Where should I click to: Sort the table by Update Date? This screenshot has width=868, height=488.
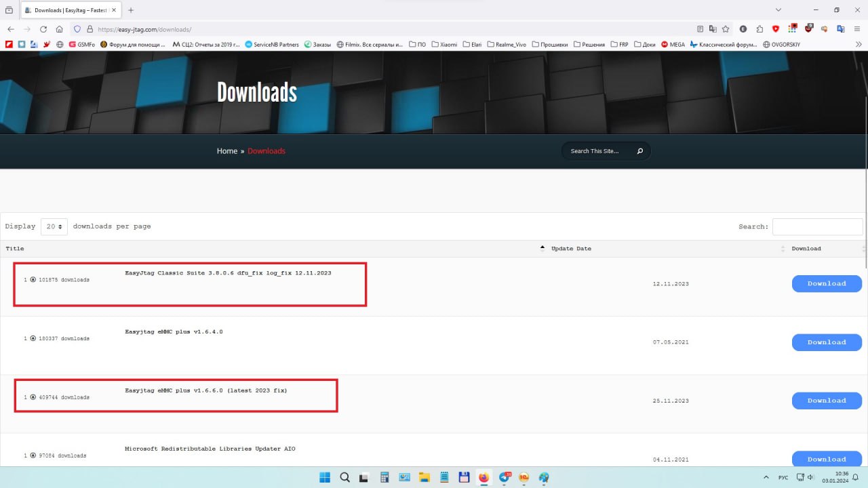pos(666,249)
